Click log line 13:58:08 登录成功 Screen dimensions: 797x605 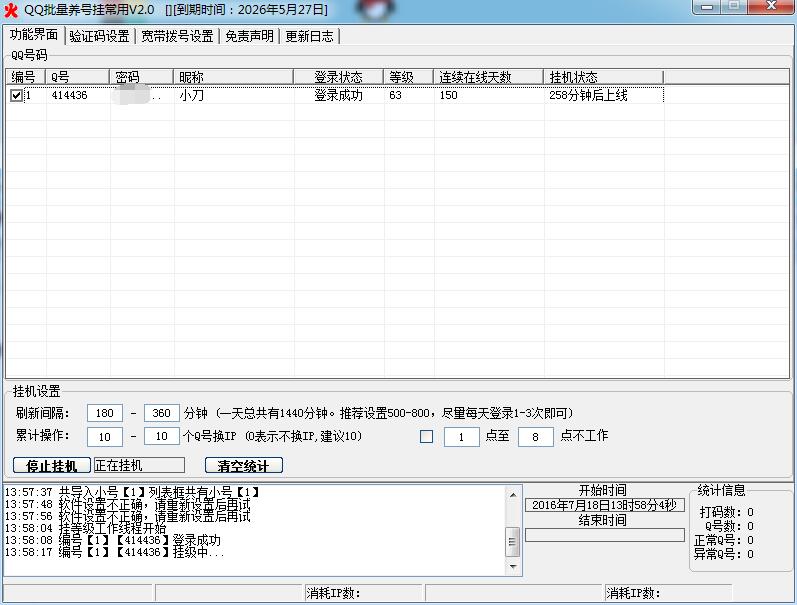point(113,540)
